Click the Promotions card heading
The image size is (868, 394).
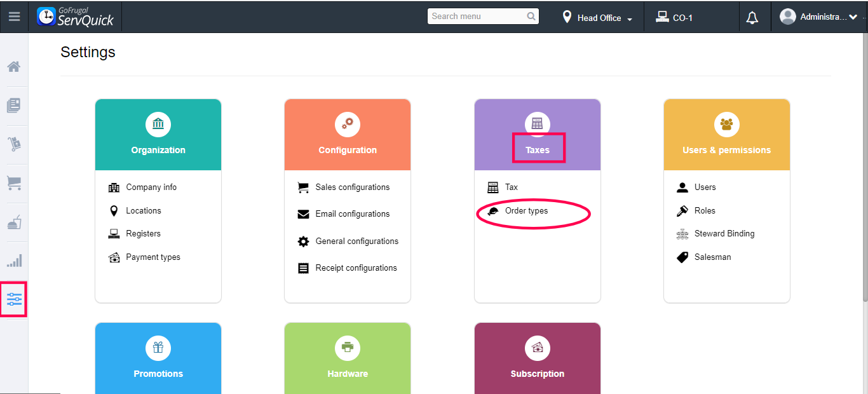coord(158,374)
